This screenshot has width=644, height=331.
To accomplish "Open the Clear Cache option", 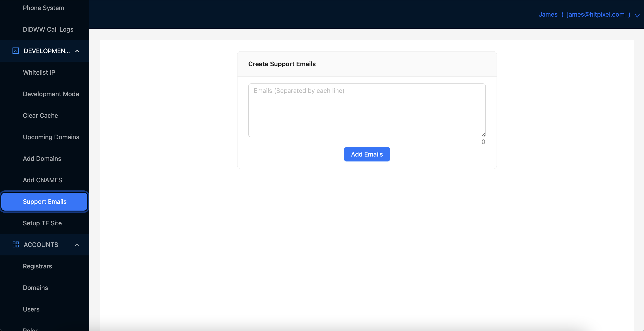I will 41,115.
